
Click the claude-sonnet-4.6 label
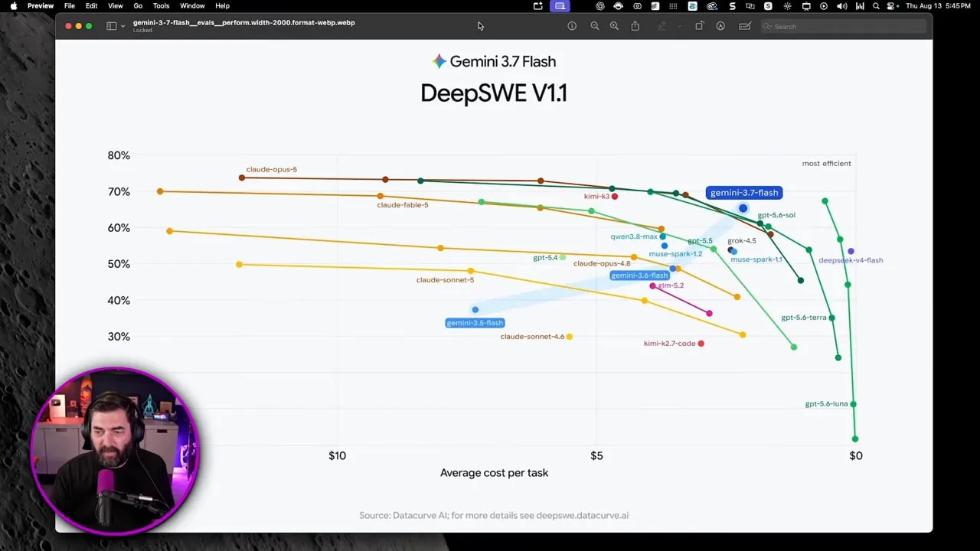coord(532,337)
